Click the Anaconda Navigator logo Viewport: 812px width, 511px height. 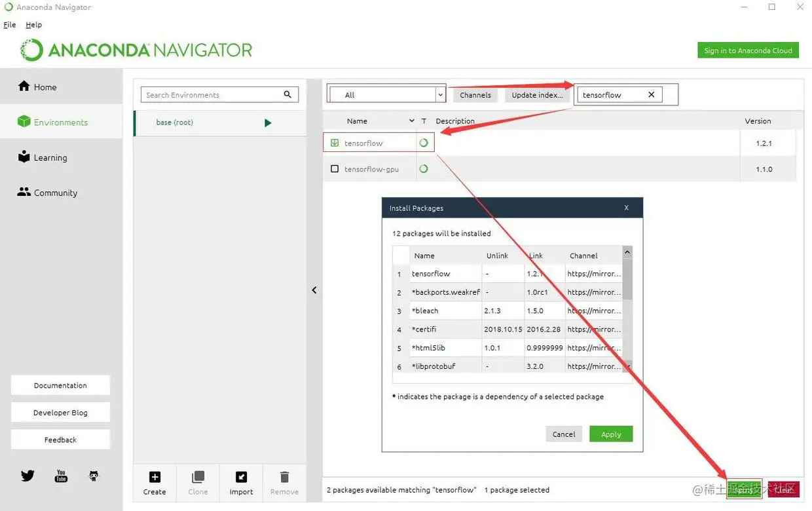[136, 50]
